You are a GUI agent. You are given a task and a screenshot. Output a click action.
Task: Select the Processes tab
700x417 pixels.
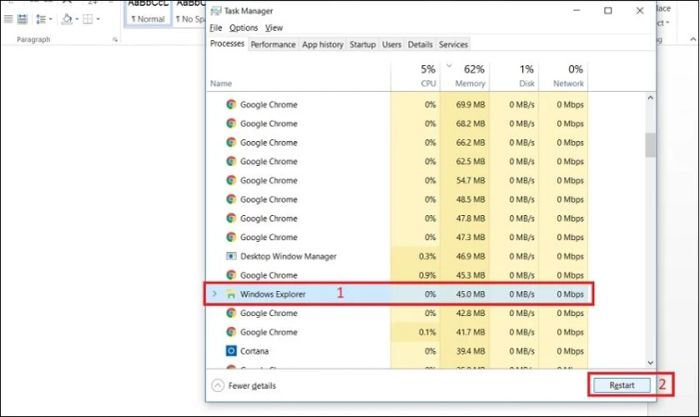pos(227,44)
